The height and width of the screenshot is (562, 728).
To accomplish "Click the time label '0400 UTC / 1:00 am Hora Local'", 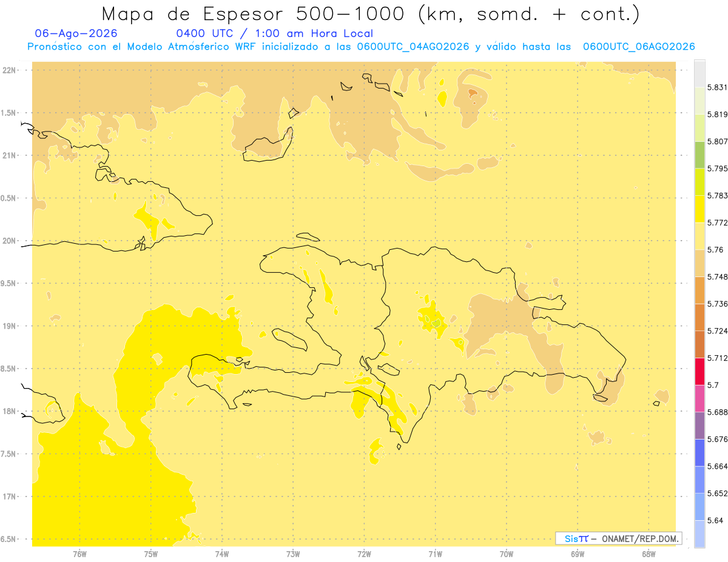I will 274,33.
